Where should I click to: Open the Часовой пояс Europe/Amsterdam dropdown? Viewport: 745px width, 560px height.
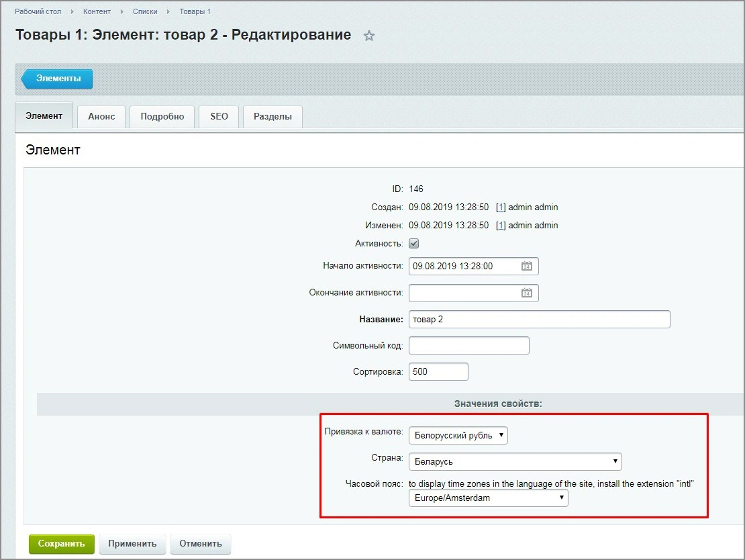click(x=488, y=498)
